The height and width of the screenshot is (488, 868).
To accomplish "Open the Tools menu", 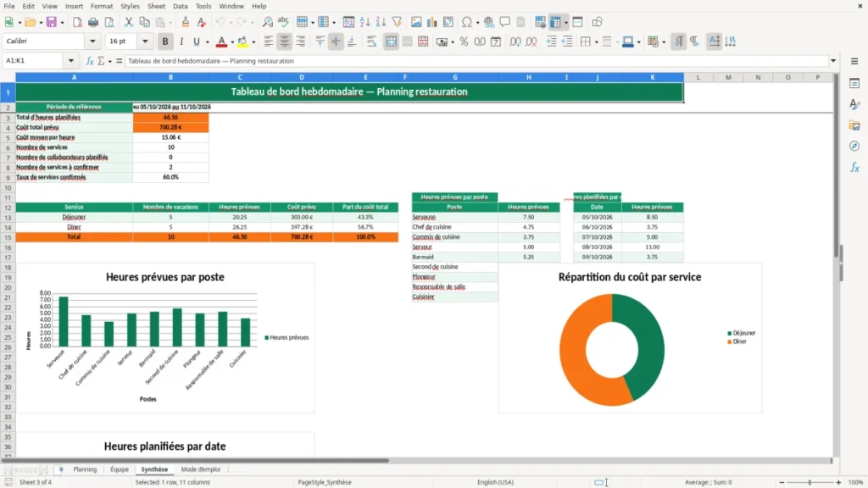I will (203, 6).
